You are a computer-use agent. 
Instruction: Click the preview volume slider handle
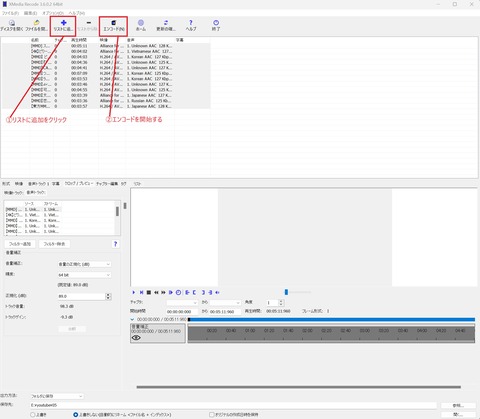point(286,292)
